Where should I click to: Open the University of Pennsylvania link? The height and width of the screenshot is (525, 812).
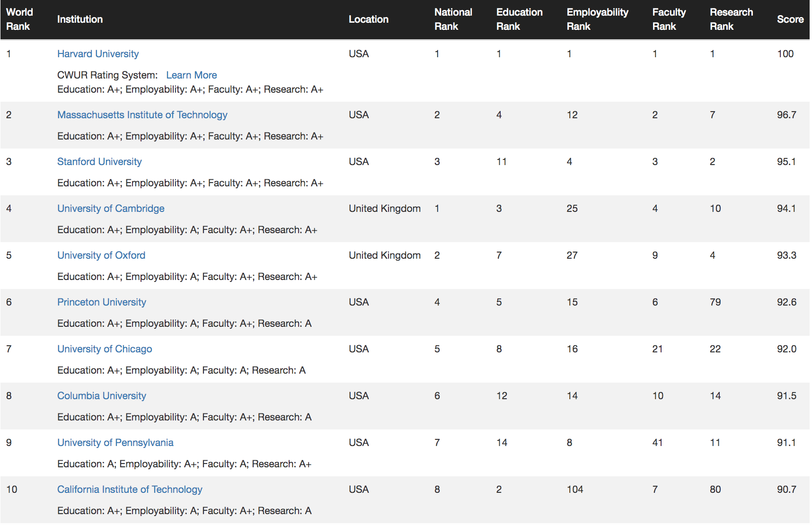tap(115, 443)
